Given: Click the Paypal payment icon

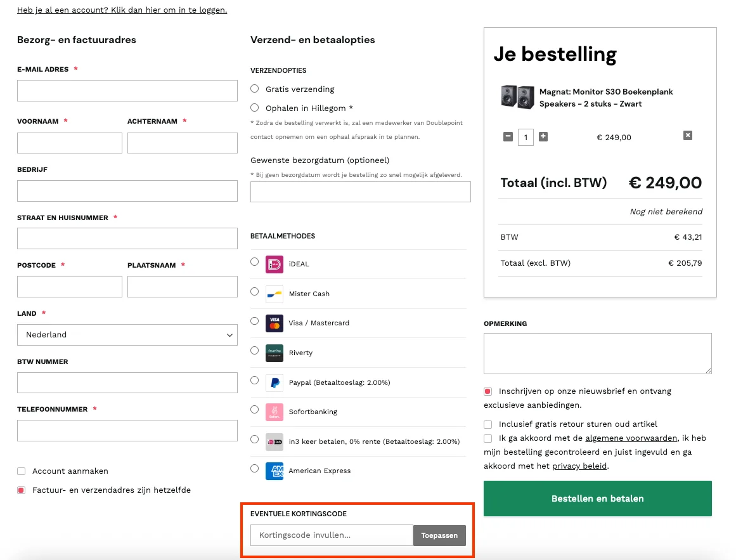Looking at the screenshot, I should [273, 382].
